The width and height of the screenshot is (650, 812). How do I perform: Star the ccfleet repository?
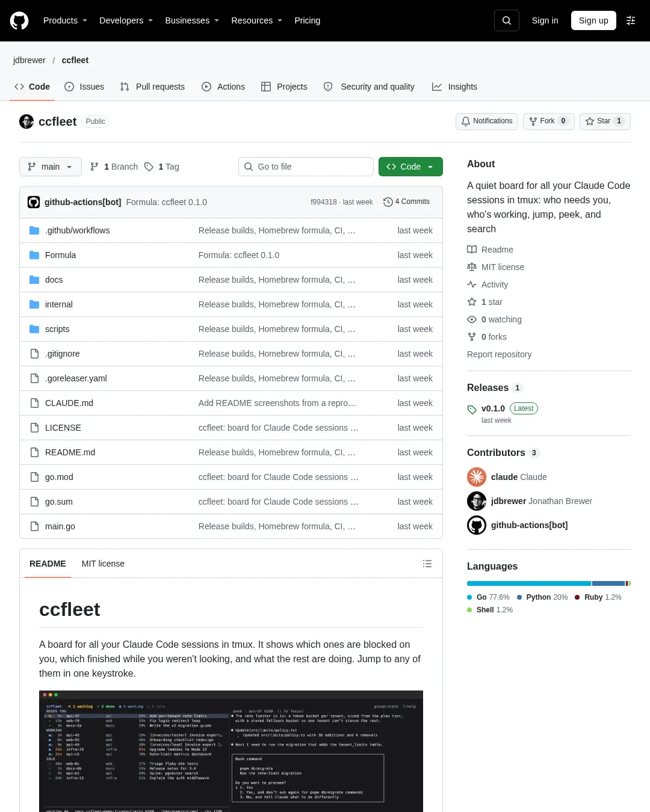[x=605, y=121]
